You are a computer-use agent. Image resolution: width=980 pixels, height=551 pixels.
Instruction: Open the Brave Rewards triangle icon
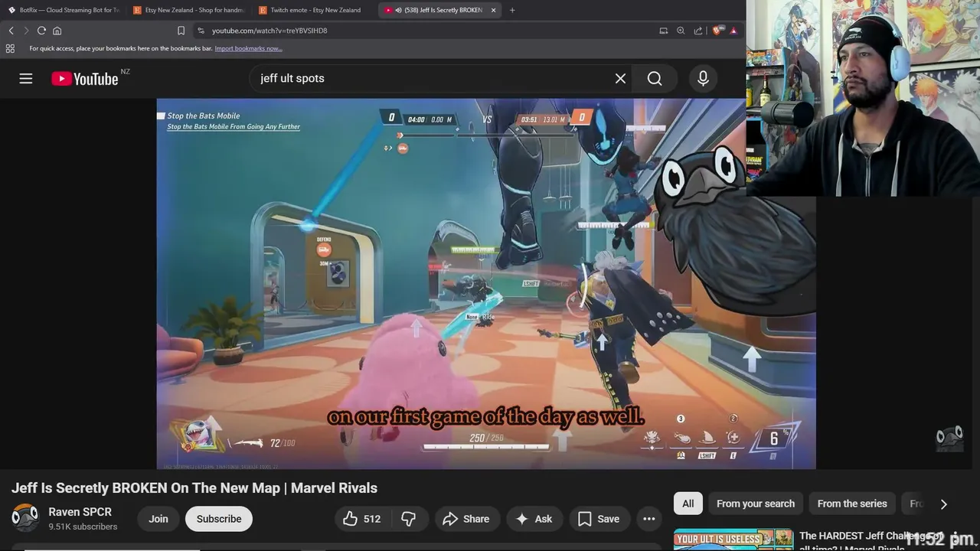click(x=733, y=31)
